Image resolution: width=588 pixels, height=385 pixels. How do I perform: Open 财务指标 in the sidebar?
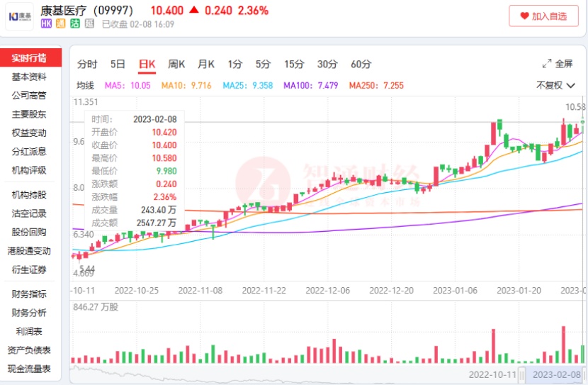pos(29,294)
